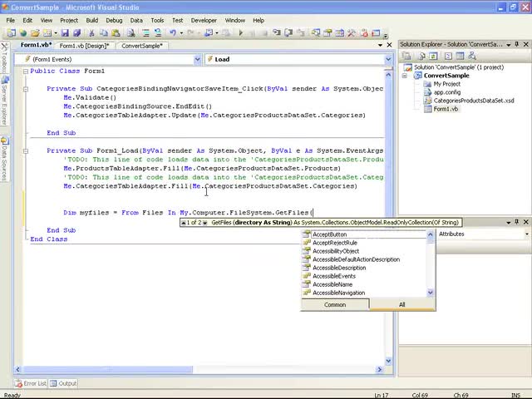
Task: Click the editor horizontal scrollbar right arrow
Action: pyautogui.click(x=379, y=369)
